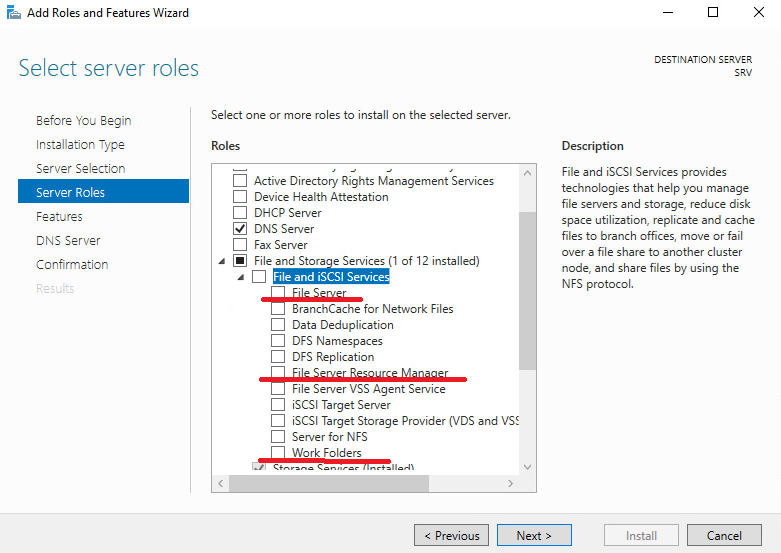Check File Server VSS Agent Service
Viewport: 781px width, 553px height.
point(278,388)
